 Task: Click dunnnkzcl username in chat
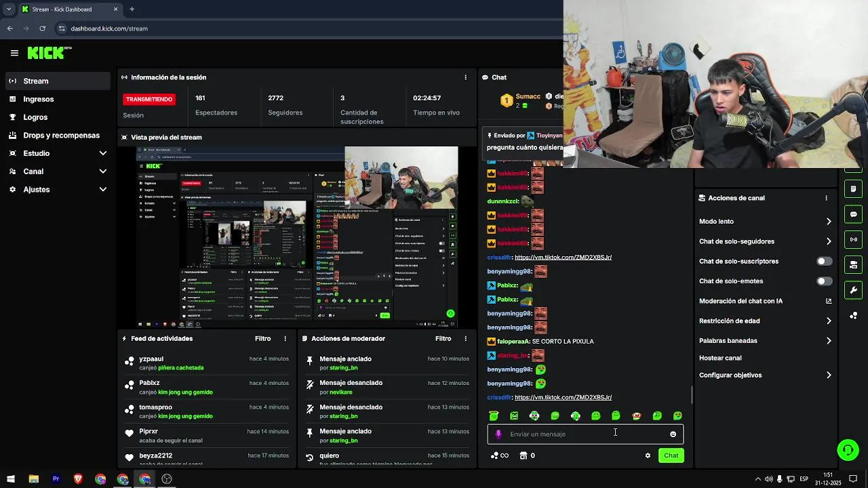pyautogui.click(x=502, y=201)
